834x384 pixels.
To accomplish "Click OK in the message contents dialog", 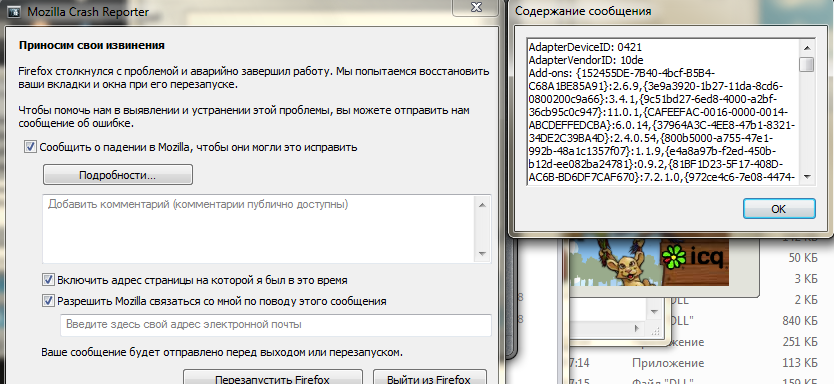I will click(x=779, y=209).
